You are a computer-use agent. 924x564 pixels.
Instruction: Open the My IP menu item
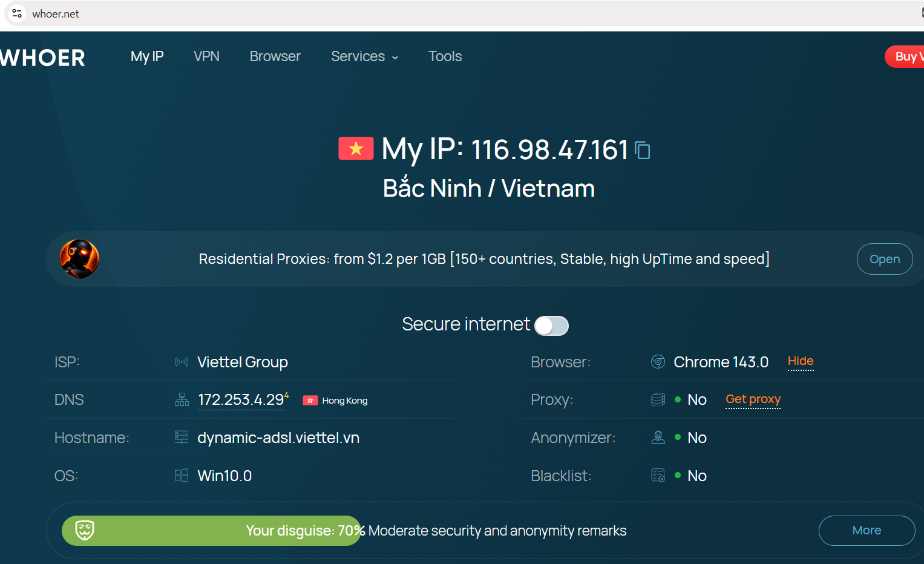point(147,56)
